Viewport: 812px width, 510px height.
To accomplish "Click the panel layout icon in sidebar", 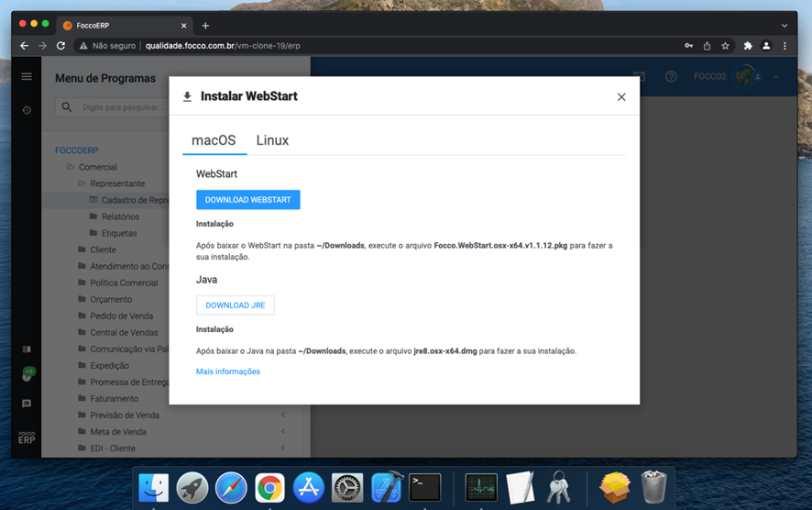I will coord(27,349).
